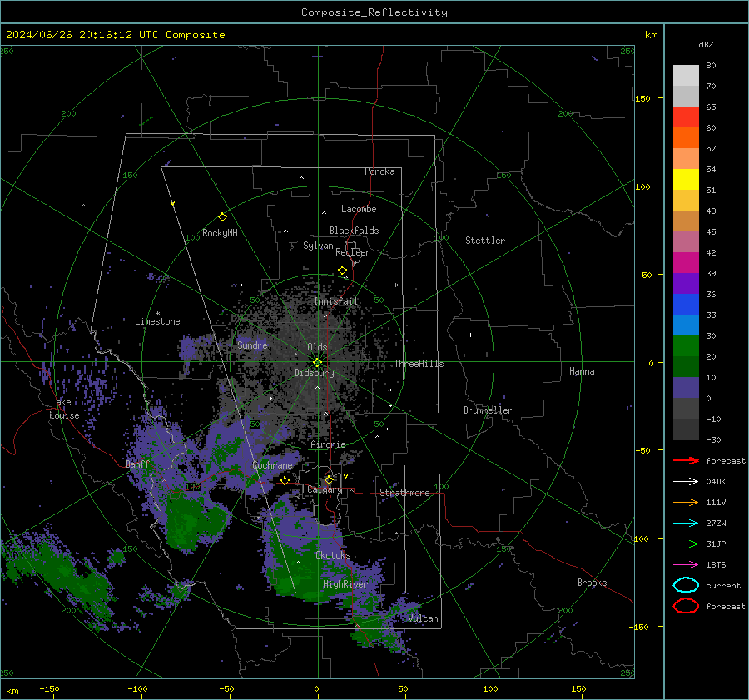Click the Ponoka city label

pos(379,171)
